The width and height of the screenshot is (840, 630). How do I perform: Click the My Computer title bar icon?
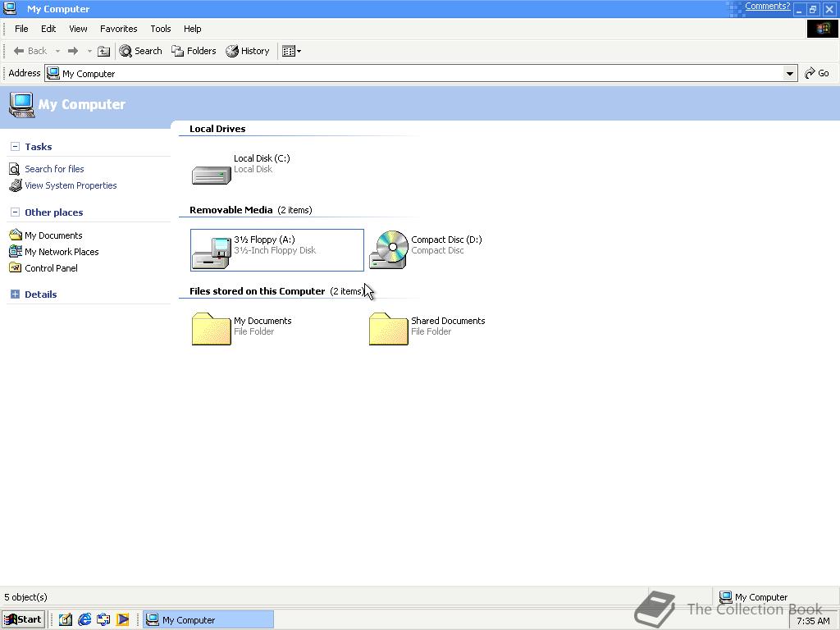coord(10,8)
